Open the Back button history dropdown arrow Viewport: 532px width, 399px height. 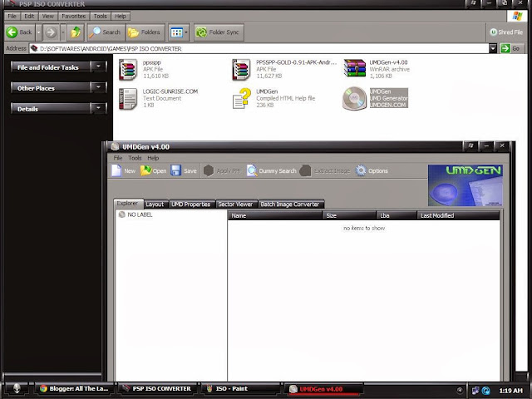coord(38,32)
